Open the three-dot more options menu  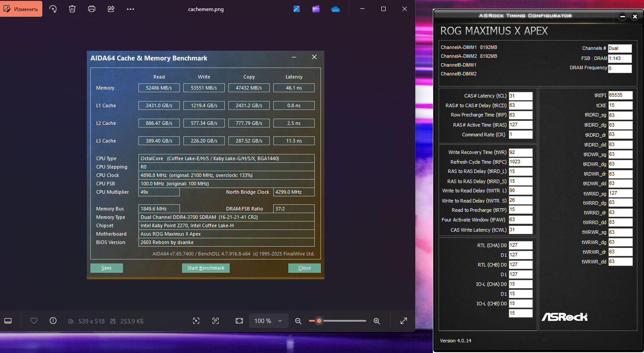click(x=130, y=9)
